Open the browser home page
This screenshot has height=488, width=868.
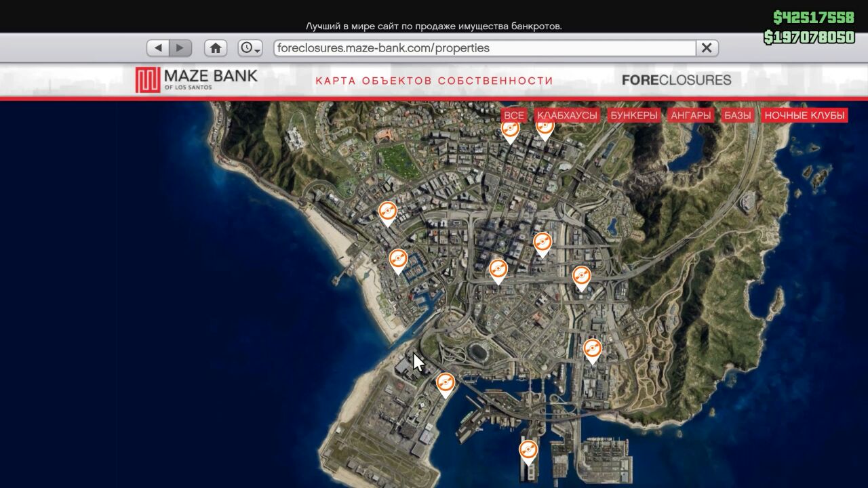pyautogui.click(x=216, y=48)
